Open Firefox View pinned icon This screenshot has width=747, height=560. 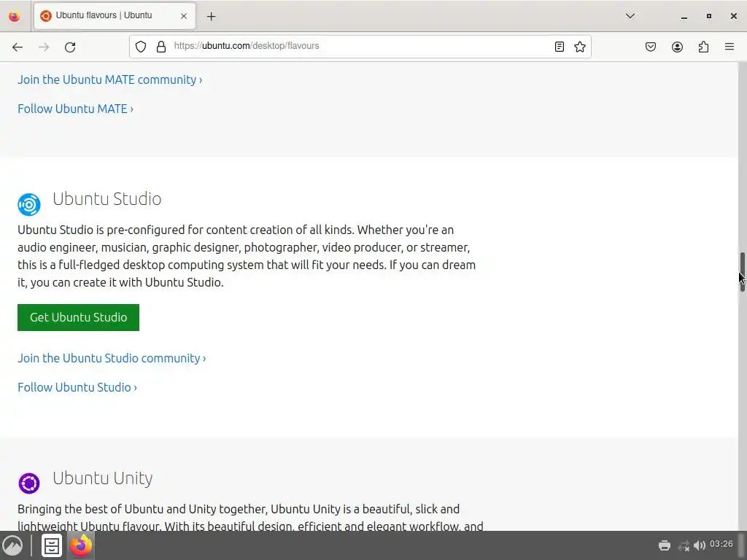tap(15, 16)
